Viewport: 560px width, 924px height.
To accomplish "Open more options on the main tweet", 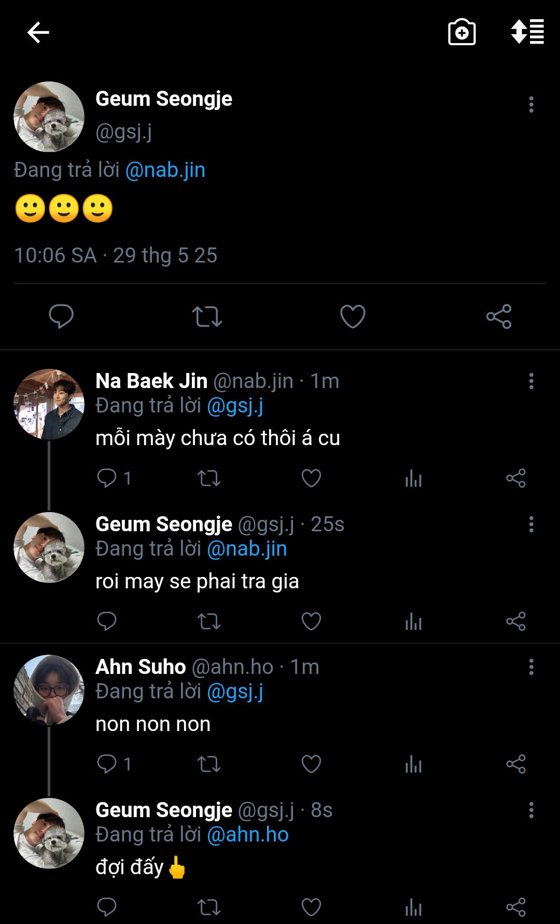I will click(531, 104).
